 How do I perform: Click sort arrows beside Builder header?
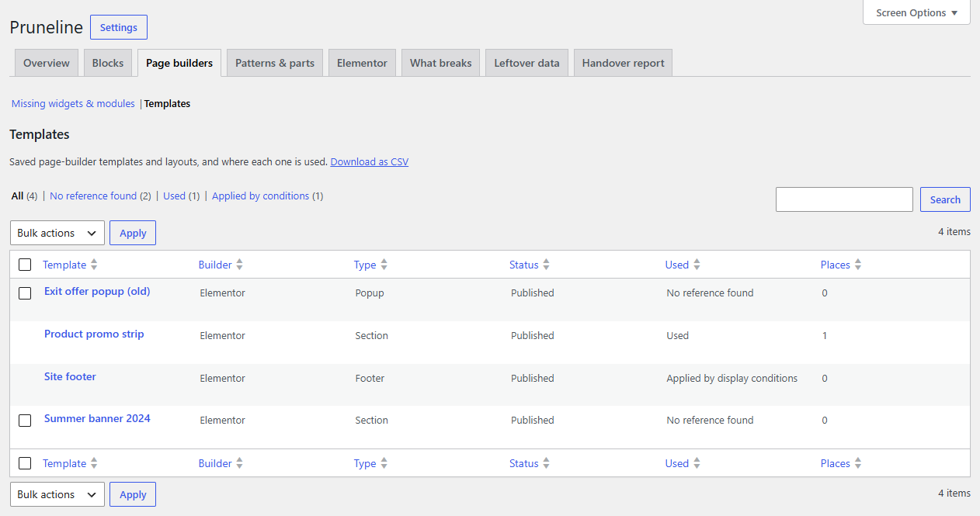239,265
